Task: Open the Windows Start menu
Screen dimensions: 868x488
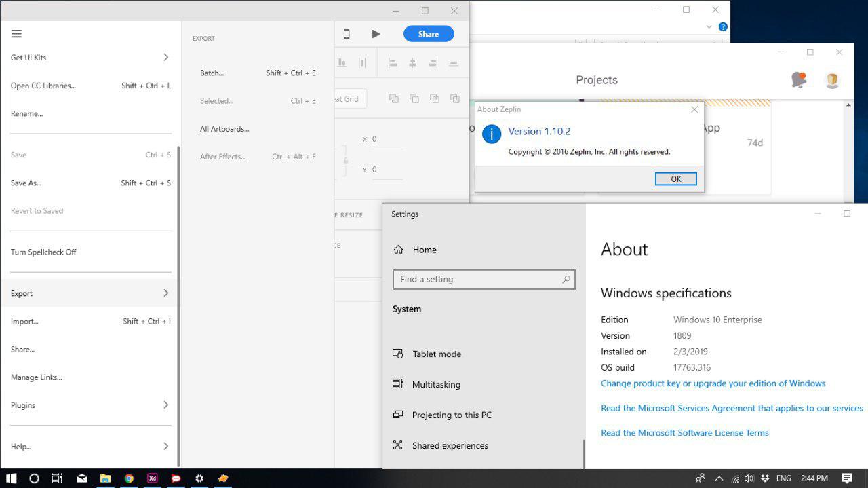Action: coord(12,478)
